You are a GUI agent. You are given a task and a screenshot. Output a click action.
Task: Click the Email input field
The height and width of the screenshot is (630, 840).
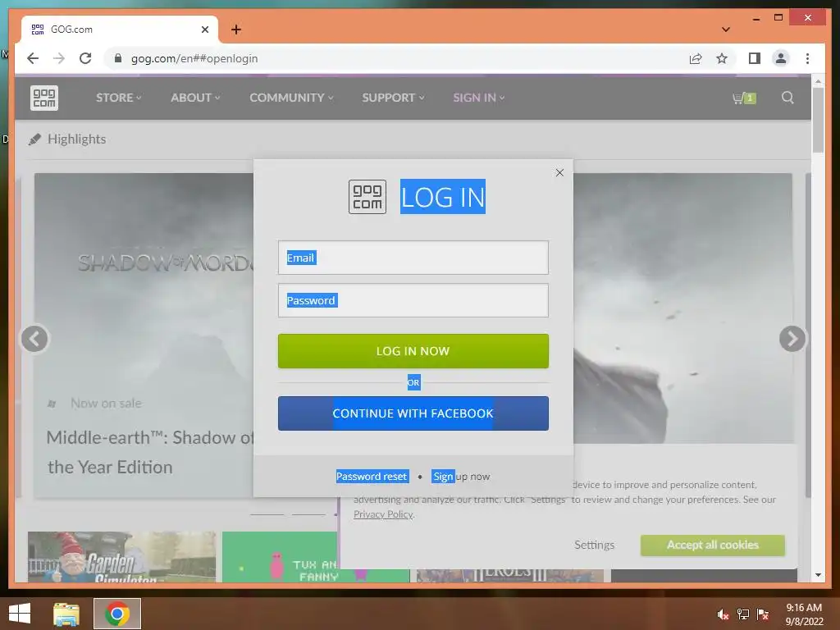pyautogui.click(x=413, y=258)
